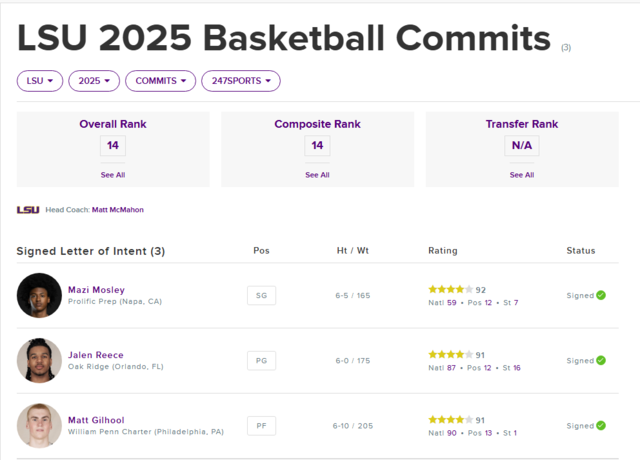
Task: Open head coach Matt McMahon link
Action: click(118, 210)
